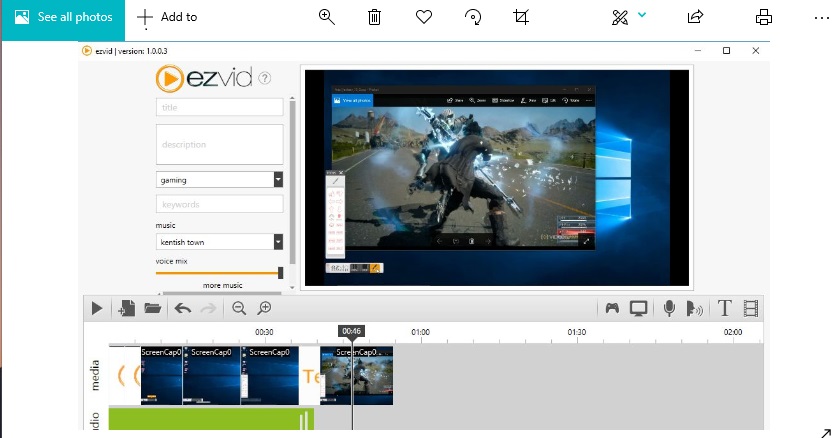Select first ScreenCap0 clip on timeline
Image resolution: width=833 pixels, height=438 pixels.
(162, 376)
